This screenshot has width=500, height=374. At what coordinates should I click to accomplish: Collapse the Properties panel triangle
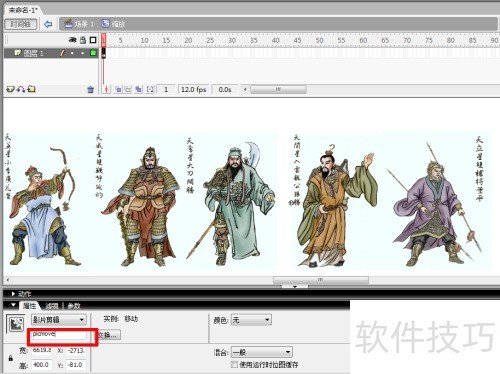13,305
